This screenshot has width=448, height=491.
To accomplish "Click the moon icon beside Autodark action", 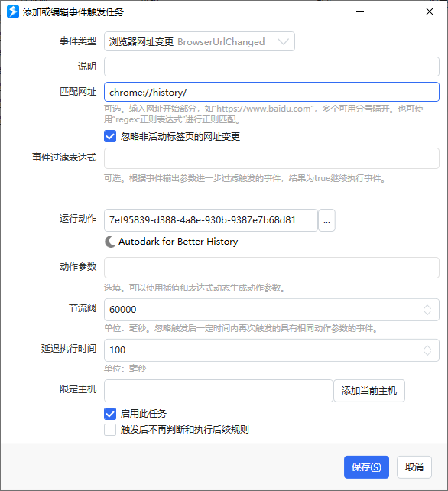I will pyautogui.click(x=110, y=242).
